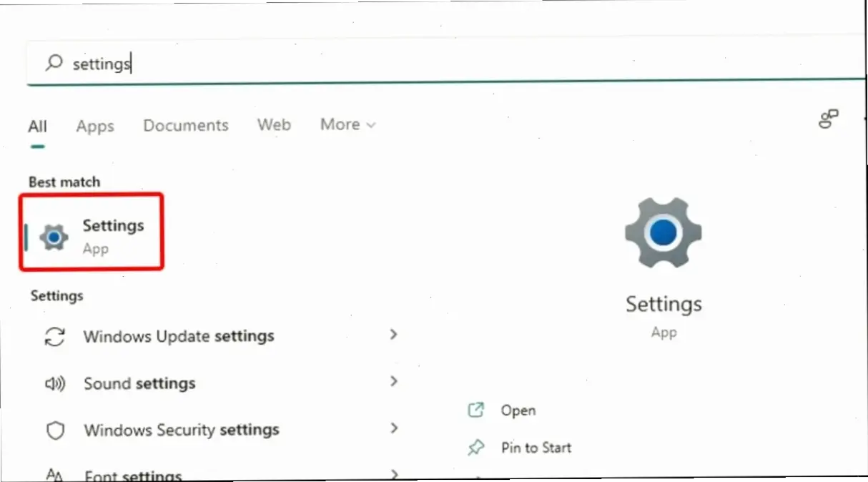Click the Windows Security shield icon
Image resolution: width=868 pixels, height=482 pixels.
pos(55,431)
